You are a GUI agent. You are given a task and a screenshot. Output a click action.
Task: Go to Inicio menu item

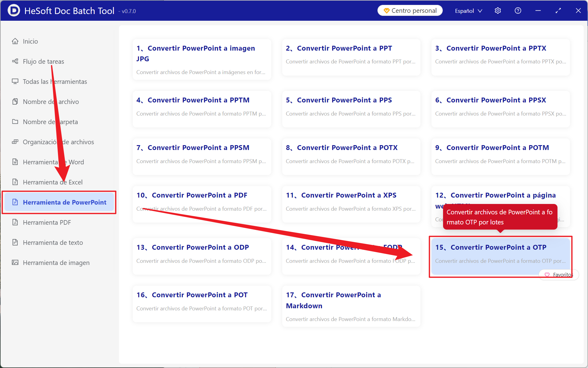tap(60, 41)
